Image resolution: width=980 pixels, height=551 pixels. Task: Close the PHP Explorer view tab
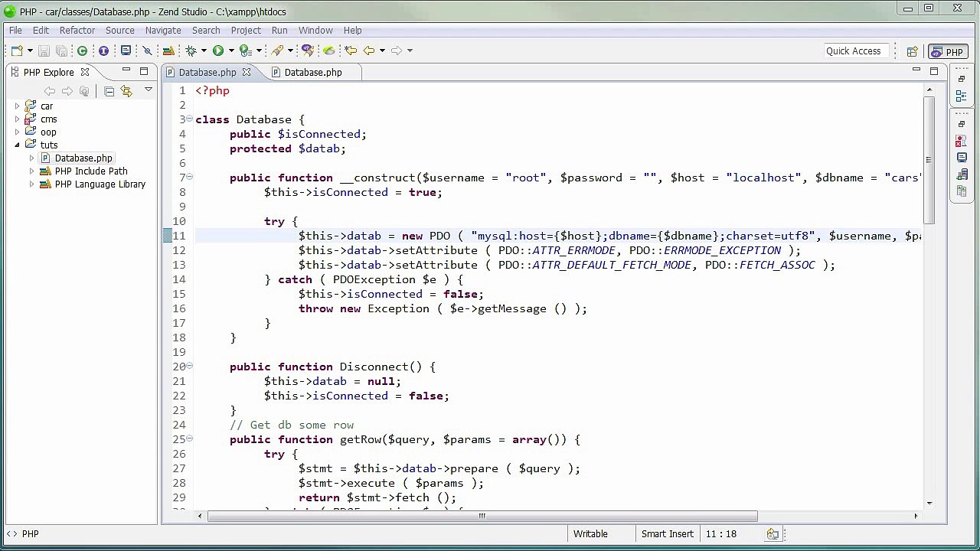pos(85,72)
